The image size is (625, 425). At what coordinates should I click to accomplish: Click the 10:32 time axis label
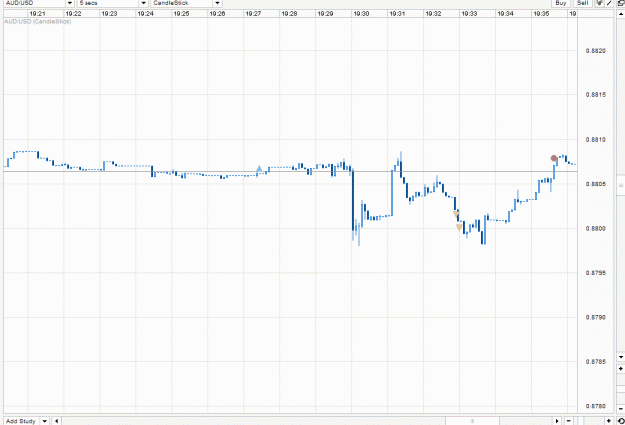pyautogui.click(x=433, y=14)
